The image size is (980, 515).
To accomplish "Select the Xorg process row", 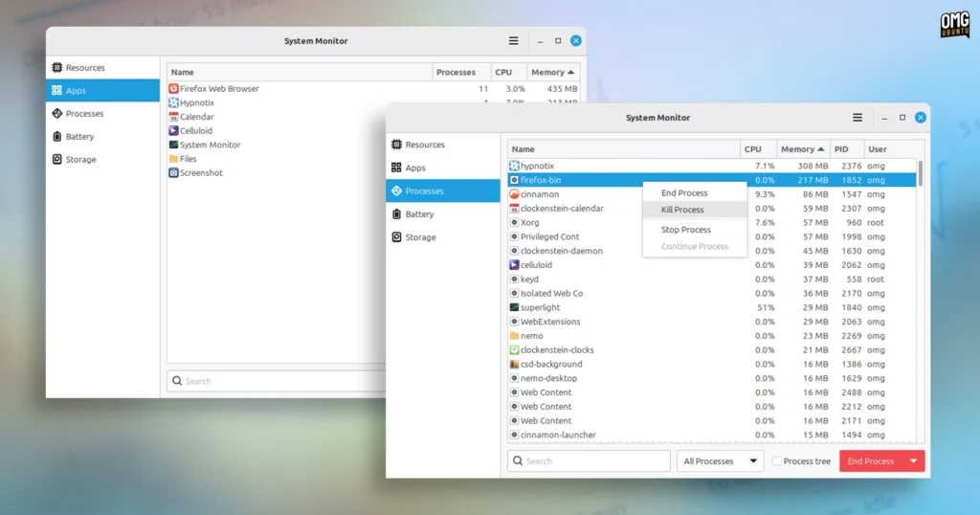I will [x=712, y=222].
